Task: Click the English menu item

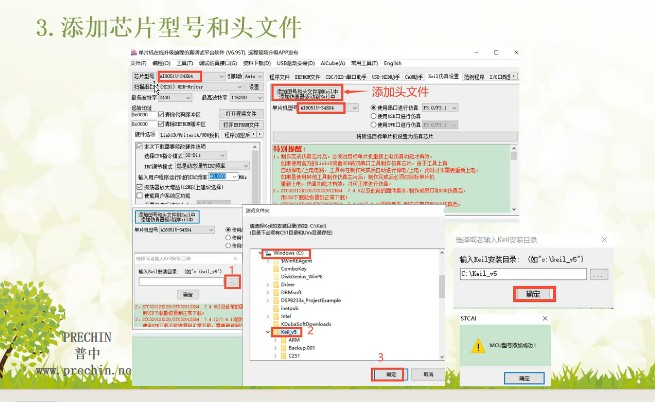Action: (x=392, y=64)
